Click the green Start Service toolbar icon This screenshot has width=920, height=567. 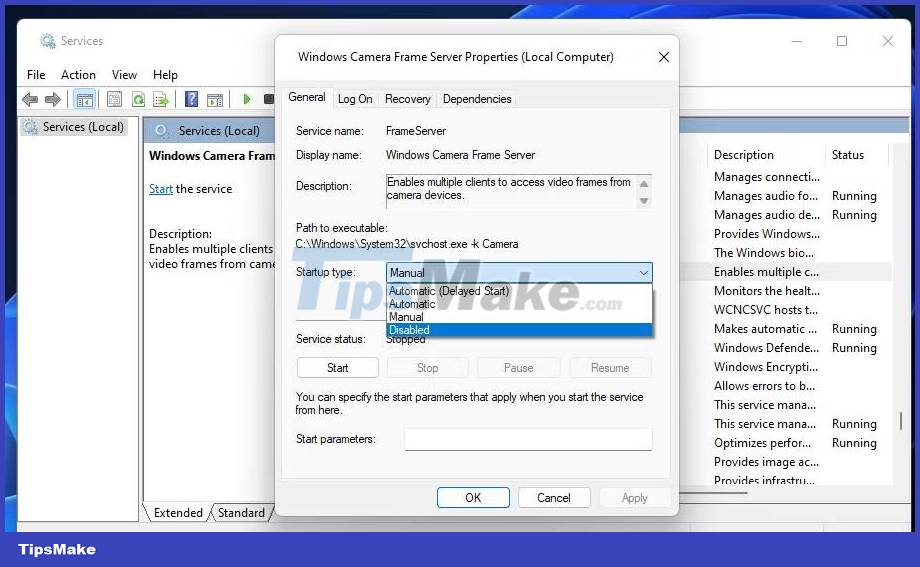[x=246, y=99]
